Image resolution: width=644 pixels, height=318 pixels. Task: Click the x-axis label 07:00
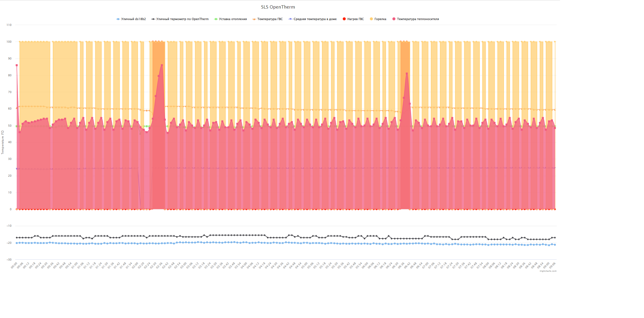pos(425,265)
